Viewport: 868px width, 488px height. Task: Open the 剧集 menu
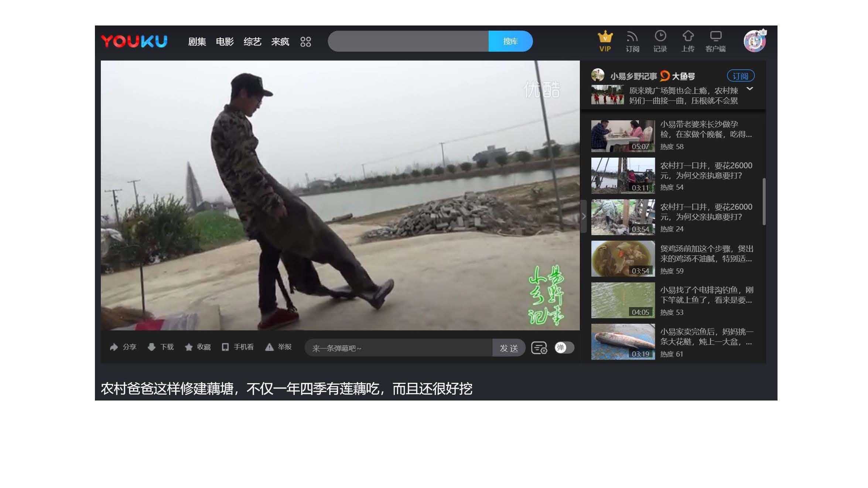(197, 42)
